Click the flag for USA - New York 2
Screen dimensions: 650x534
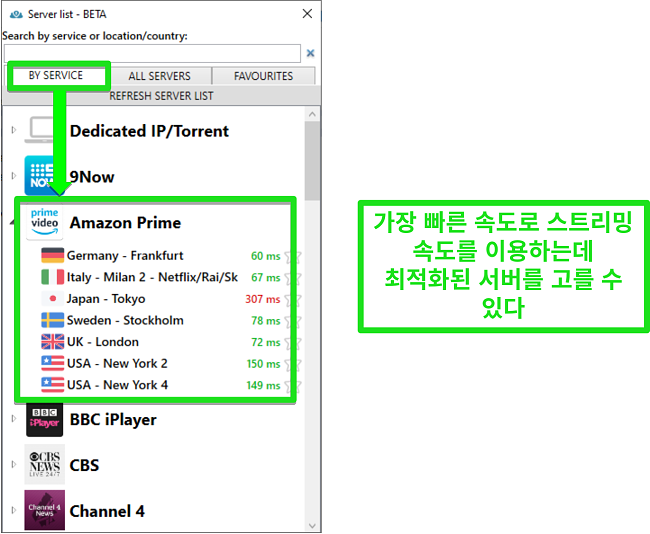pyautogui.click(x=53, y=363)
